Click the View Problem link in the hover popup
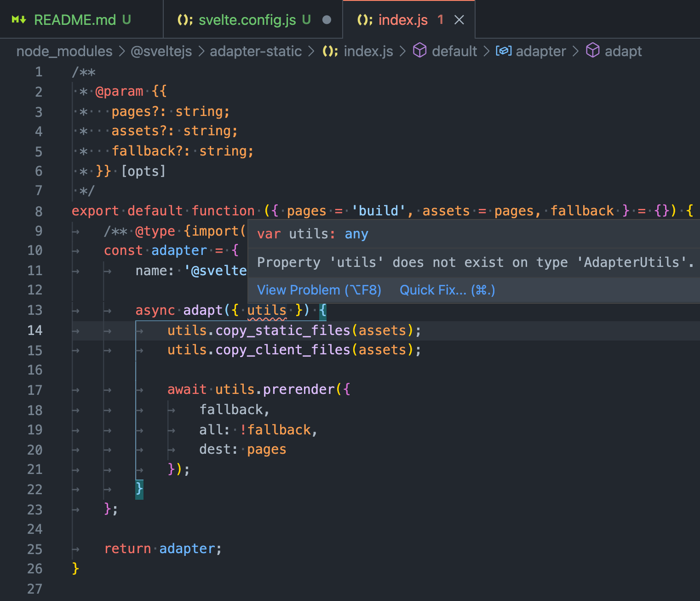 (x=319, y=290)
